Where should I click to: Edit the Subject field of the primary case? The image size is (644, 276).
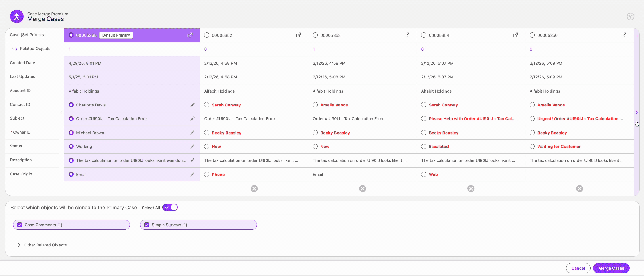[x=193, y=118]
